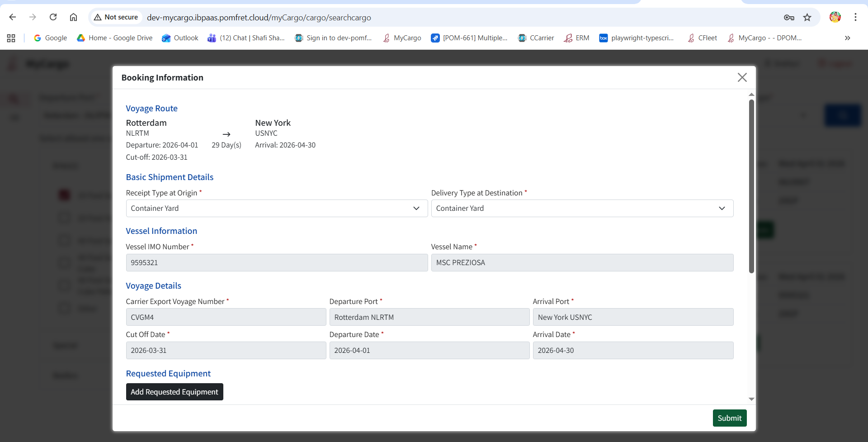868x442 pixels.
Task: Open the Outlook bookmark
Action: click(x=180, y=38)
